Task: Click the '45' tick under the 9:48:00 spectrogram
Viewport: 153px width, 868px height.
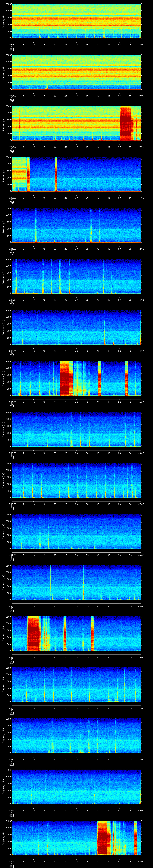Action: click(109, 606)
